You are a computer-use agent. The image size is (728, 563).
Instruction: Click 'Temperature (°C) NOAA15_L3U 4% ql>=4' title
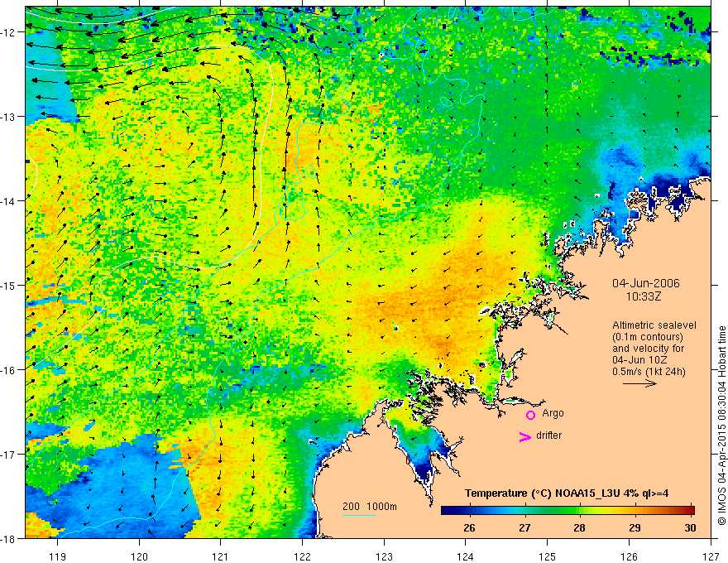point(567,493)
